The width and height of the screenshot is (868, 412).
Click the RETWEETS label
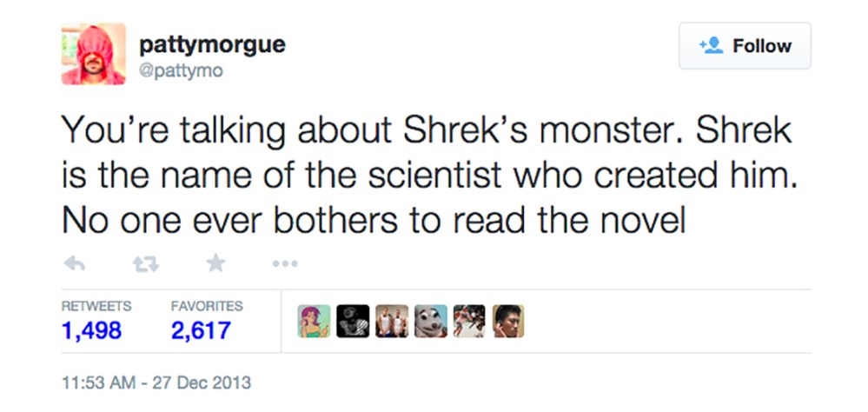tap(96, 306)
